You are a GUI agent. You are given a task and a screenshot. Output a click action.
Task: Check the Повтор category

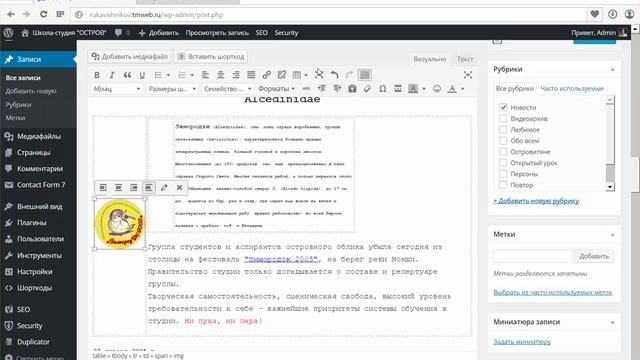(x=503, y=184)
